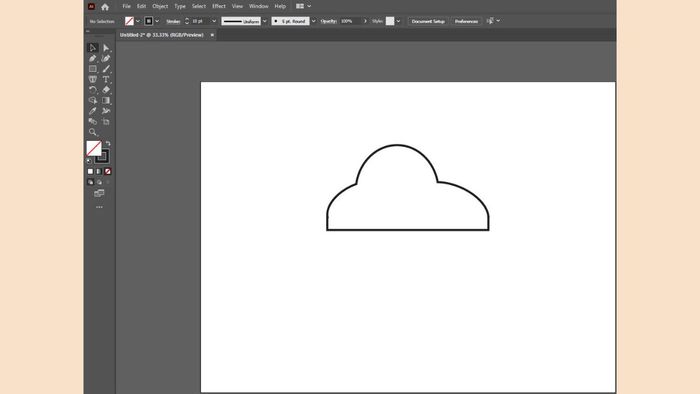Open the Select menu
This screenshot has height=394, width=700.
[199, 6]
